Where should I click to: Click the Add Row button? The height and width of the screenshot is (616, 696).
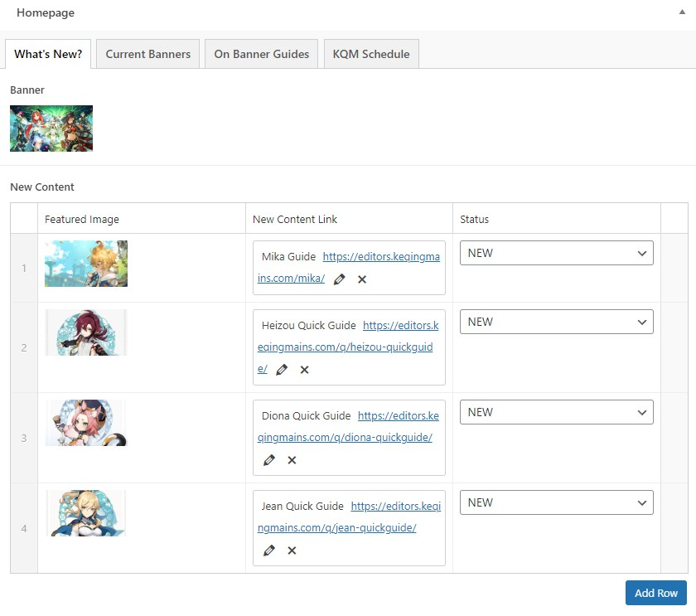point(655,593)
